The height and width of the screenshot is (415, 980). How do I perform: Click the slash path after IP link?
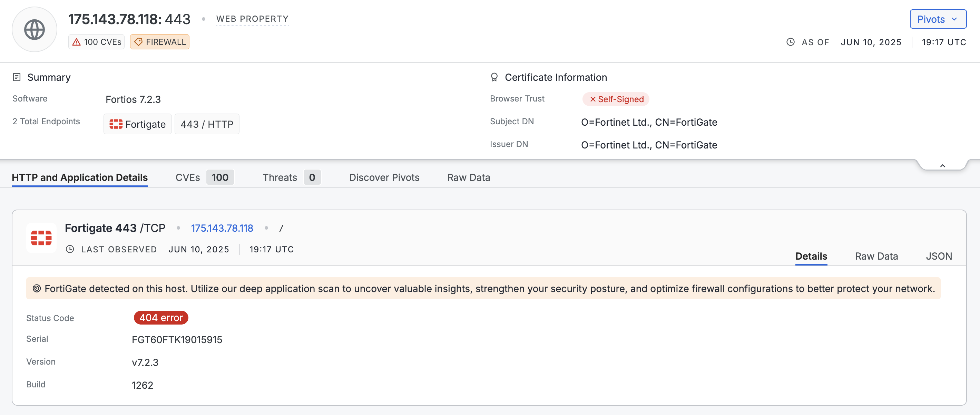[281, 228]
